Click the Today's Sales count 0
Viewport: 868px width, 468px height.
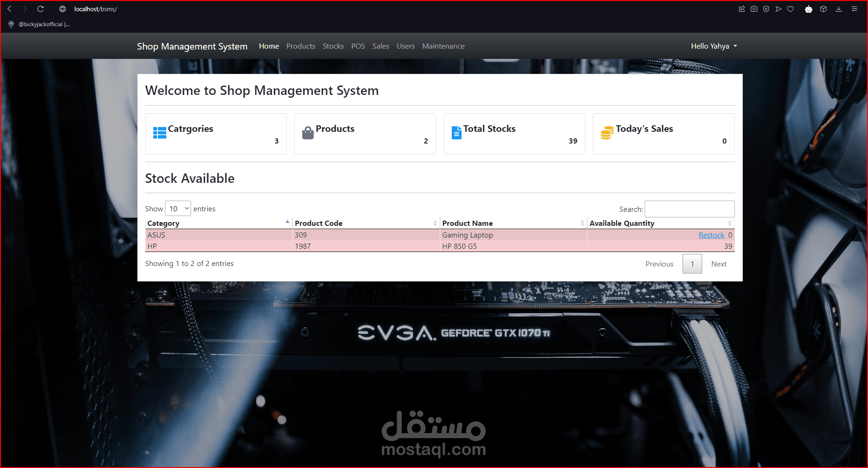point(725,141)
